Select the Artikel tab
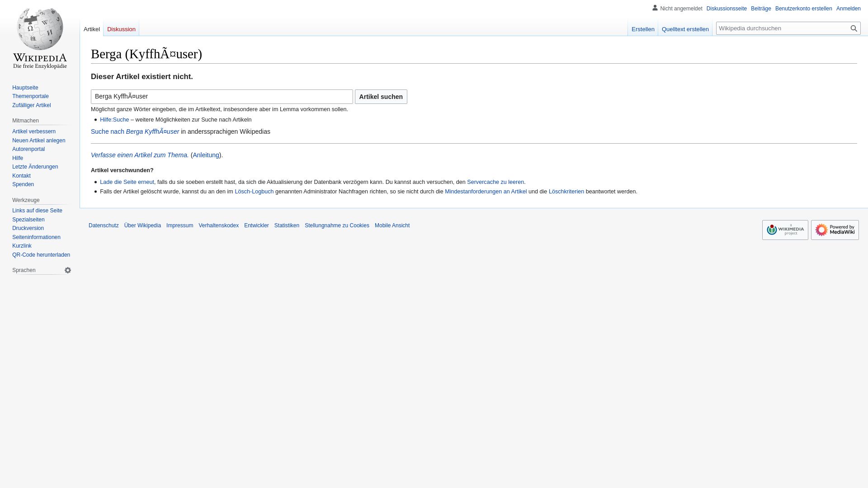Viewport: 868px width, 488px height. pos(91,28)
